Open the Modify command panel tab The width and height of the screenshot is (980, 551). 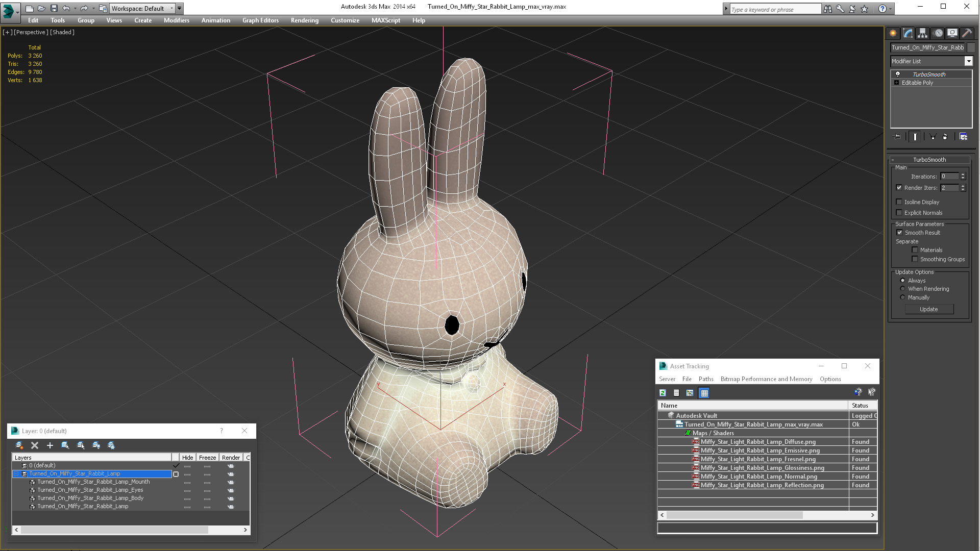(x=908, y=33)
